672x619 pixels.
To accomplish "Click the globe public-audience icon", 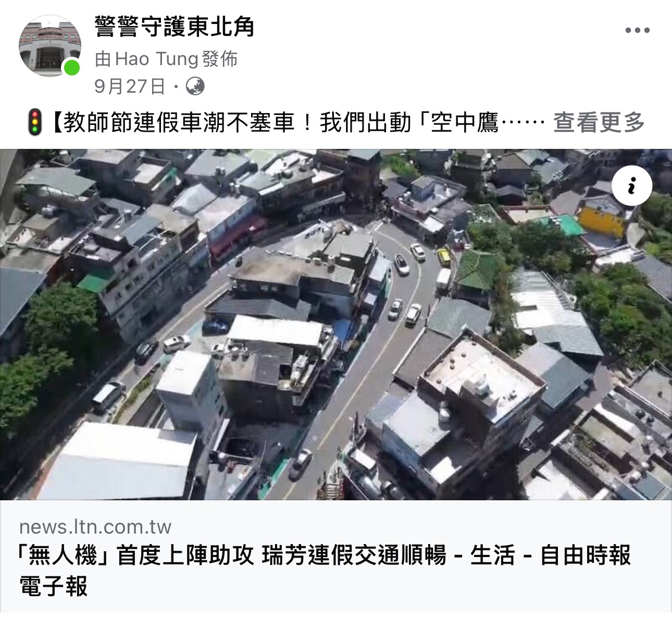I will point(195,86).
